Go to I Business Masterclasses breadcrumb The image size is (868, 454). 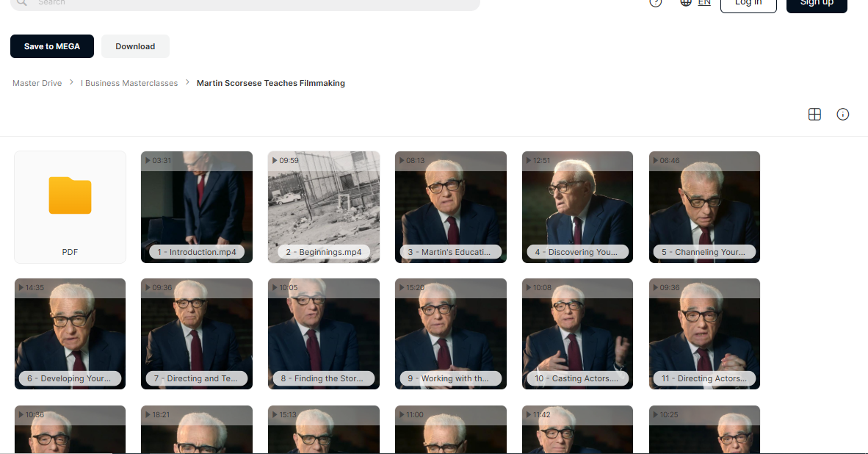coord(129,83)
